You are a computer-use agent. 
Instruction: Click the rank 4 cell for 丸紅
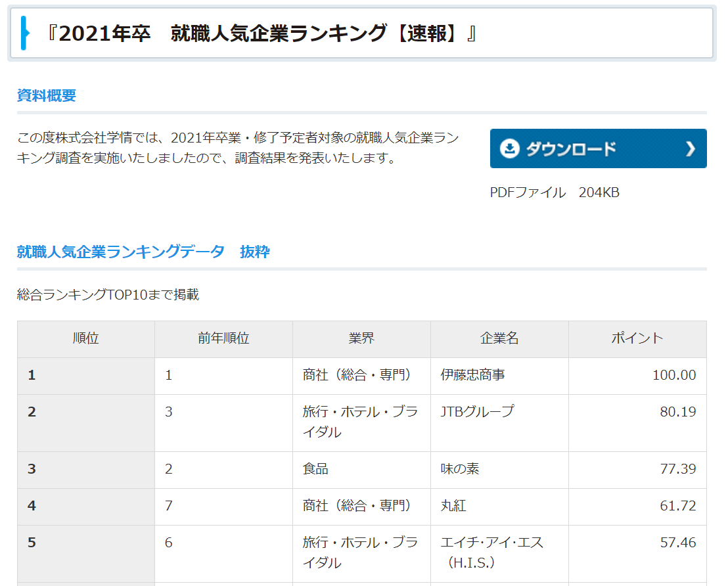[86, 507]
